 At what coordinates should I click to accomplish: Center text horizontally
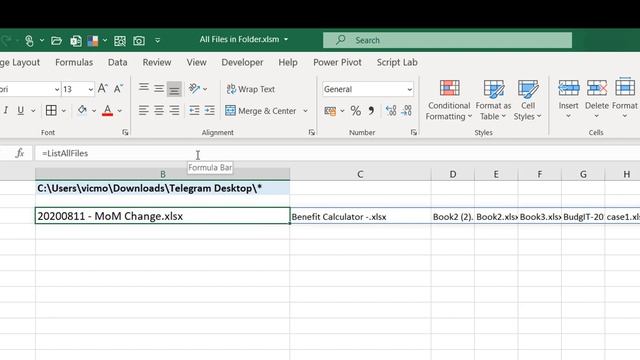[159, 110]
